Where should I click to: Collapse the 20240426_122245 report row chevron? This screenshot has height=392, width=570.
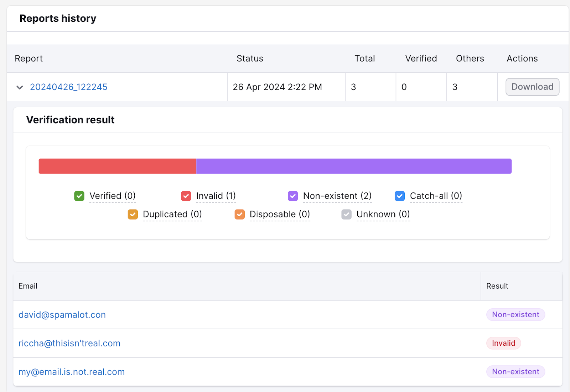[20, 87]
